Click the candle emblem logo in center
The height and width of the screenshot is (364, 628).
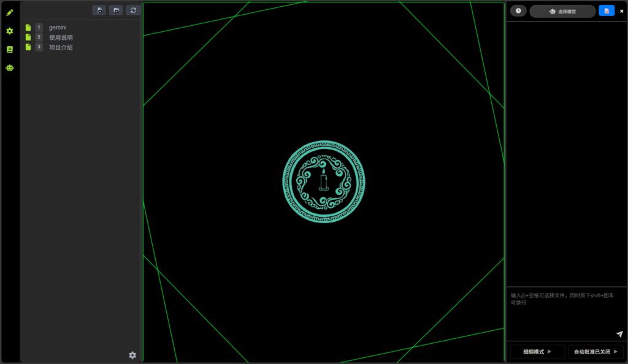pos(324,182)
